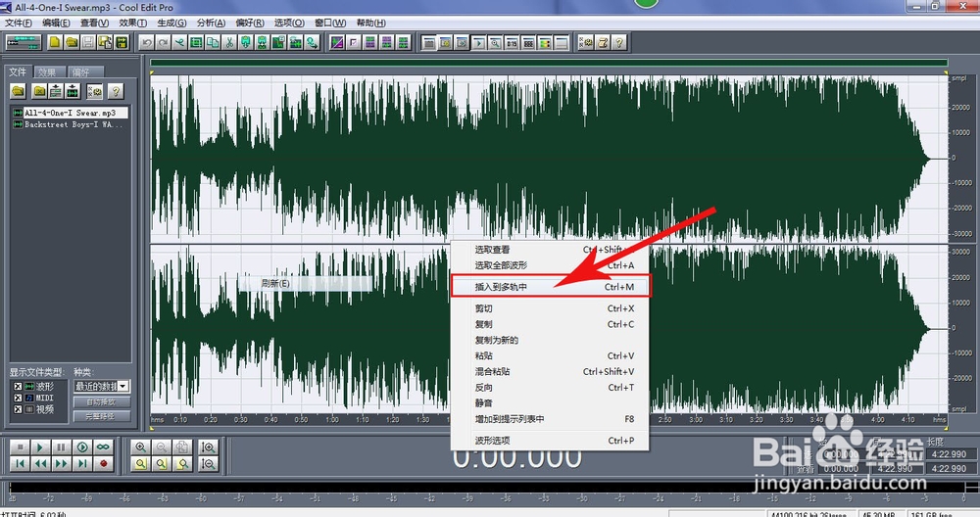Click the red Record button
Screen dimensions: 980x517
click(x=103, y=463)
